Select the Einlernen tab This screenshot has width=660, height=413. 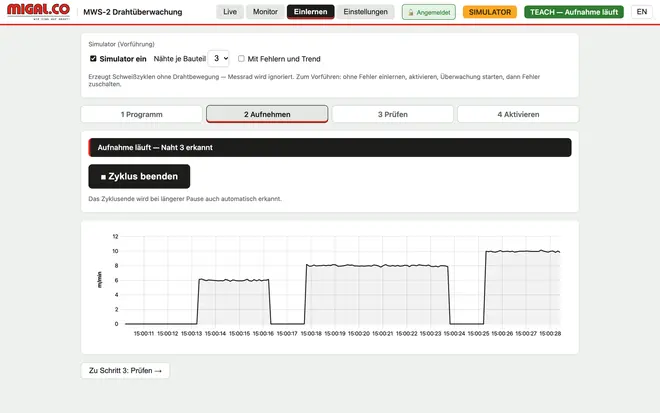click(x=311, y=12)
